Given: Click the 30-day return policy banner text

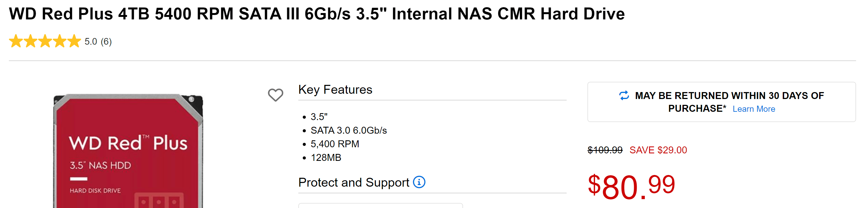Looking at the screenshot, I should coord(729,96).
